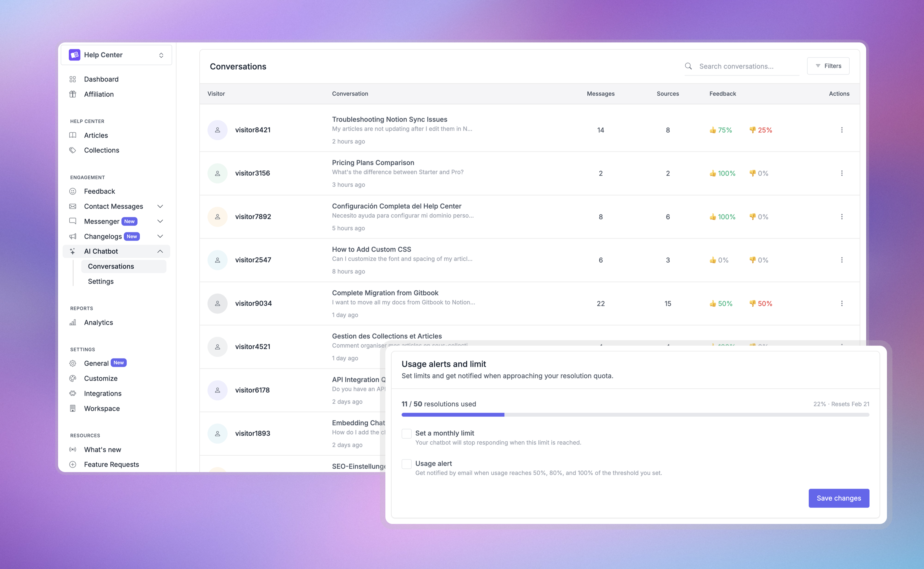Open the Help Center workspace switcher
Screen dimensions: 924x569
pyautogui.click(x=116, y=55)
